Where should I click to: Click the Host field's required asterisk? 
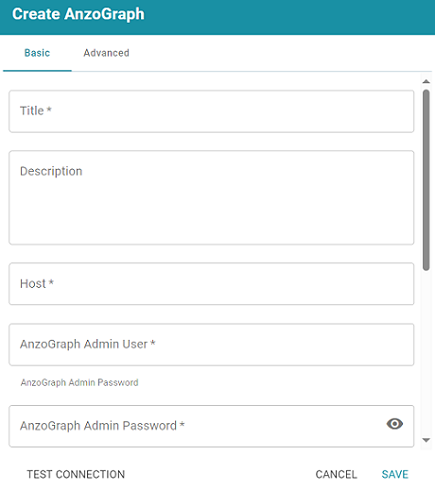[51, 282]
